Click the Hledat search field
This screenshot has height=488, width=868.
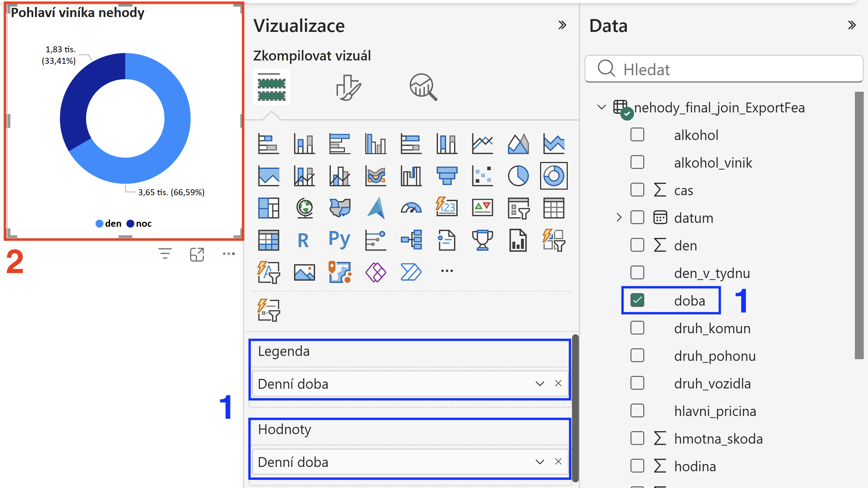(x=723, y=69)
